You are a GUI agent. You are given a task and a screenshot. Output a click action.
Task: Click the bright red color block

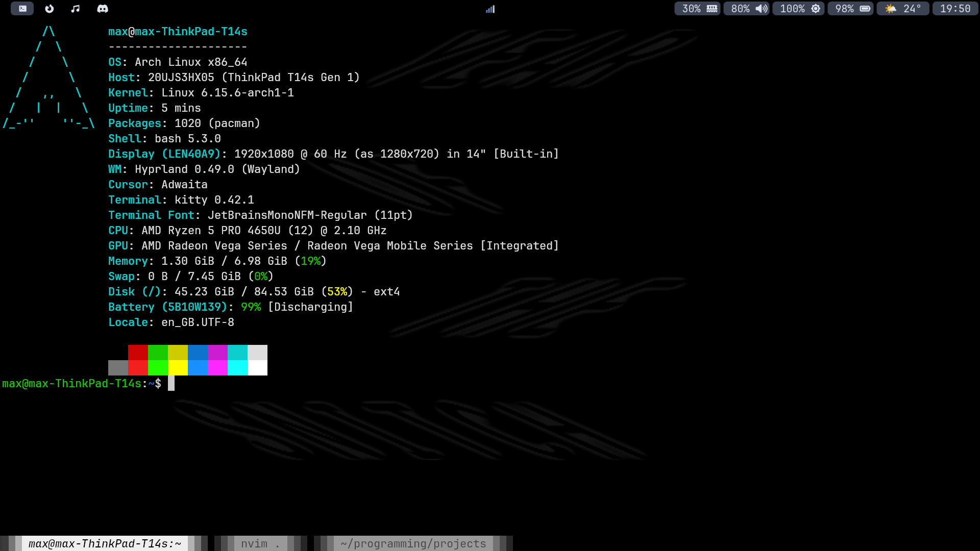coord(138,368)
